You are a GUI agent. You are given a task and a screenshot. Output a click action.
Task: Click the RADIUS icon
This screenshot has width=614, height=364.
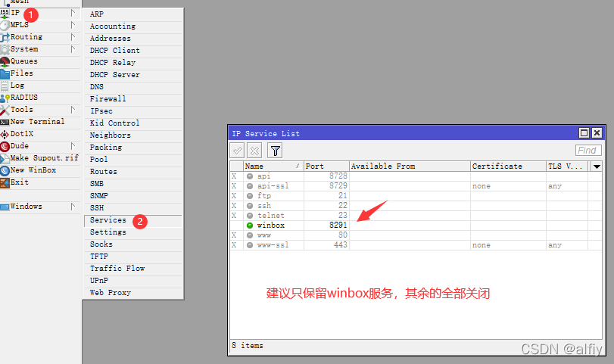click(5, 98)
